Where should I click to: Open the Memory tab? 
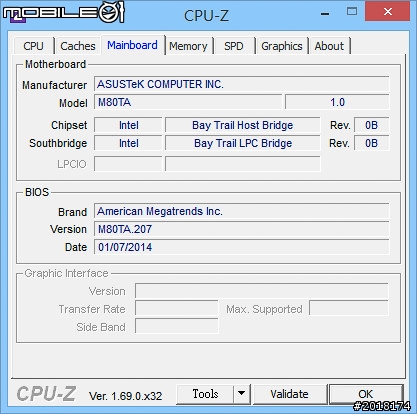tap(188, 46)
